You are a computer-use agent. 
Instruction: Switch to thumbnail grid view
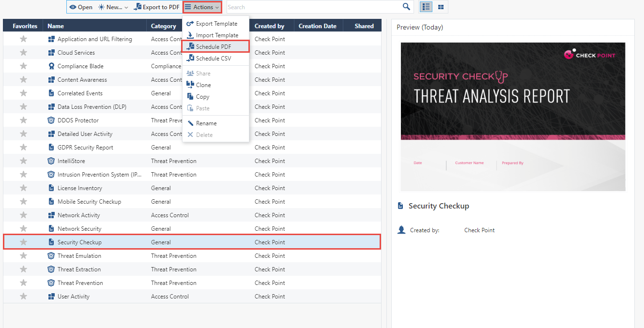(441, 7)
